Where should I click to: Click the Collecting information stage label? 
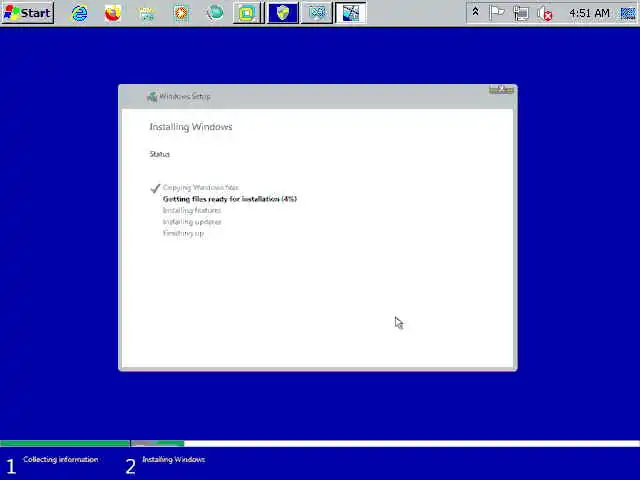(x=60, y=459)
